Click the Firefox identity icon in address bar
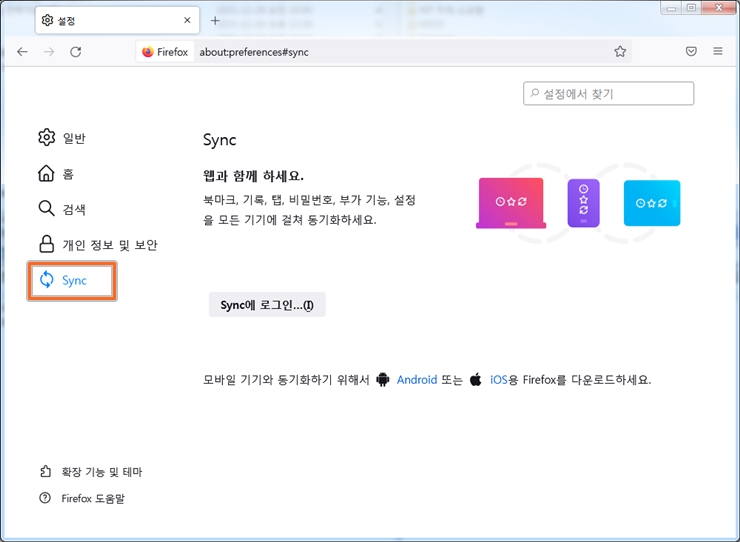Image resolution: width=740 pixels, height=542 pixels. pos(165,52)
